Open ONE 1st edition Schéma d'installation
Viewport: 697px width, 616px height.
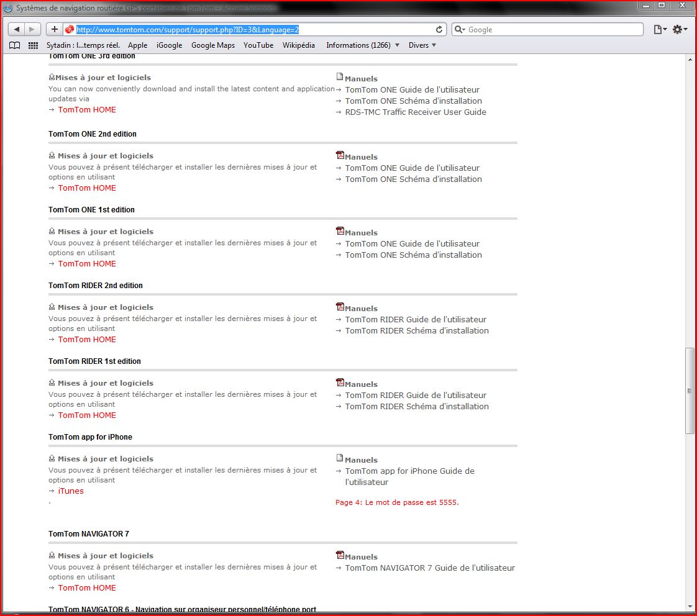413,255
